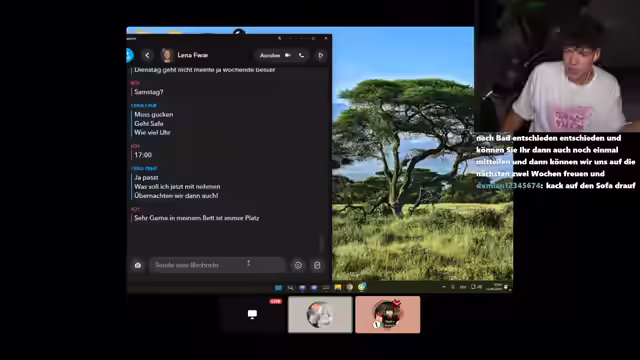The height and width of the screenshot is (360, 640).
Task: Open the emoji picker in chat
Action: [x=298, y=265]
